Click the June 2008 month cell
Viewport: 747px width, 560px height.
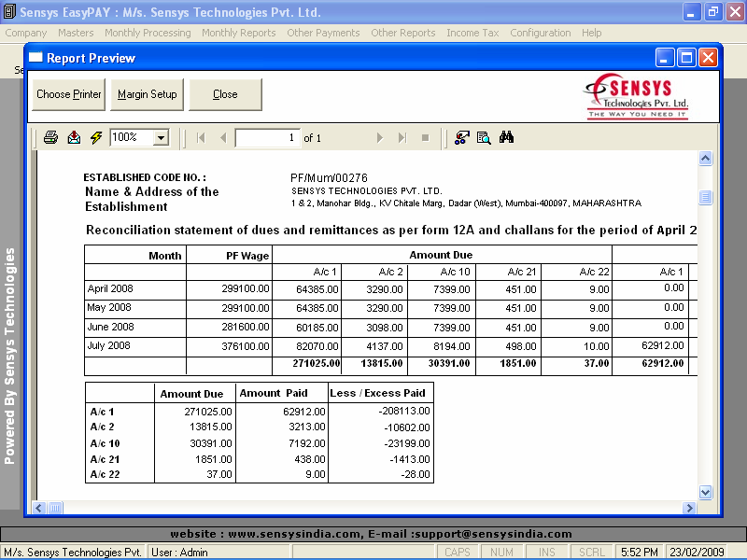[135, 328]
